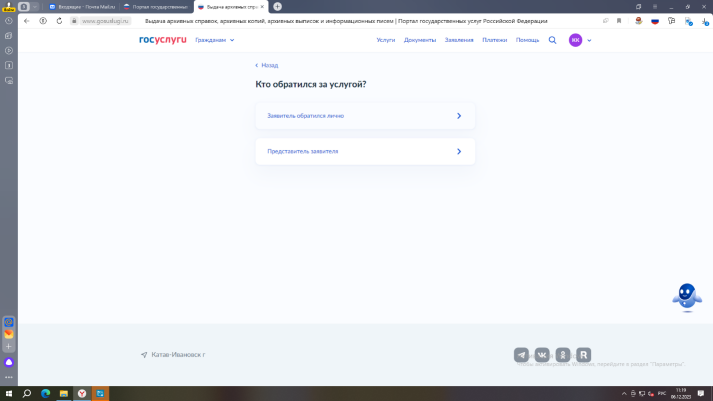
Task: Expand the Гражданам dropdown
Action: pyautogui.click(x=215, y=40)
